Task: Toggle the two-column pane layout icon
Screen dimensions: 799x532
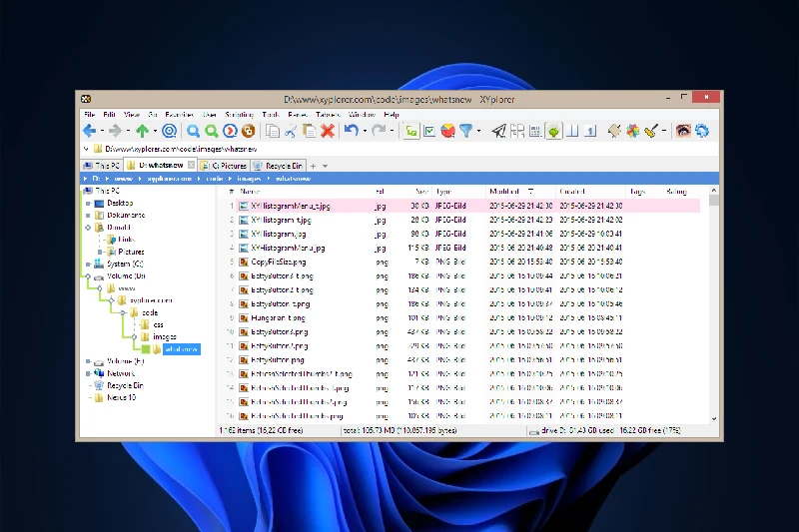Action: [572, 132]
